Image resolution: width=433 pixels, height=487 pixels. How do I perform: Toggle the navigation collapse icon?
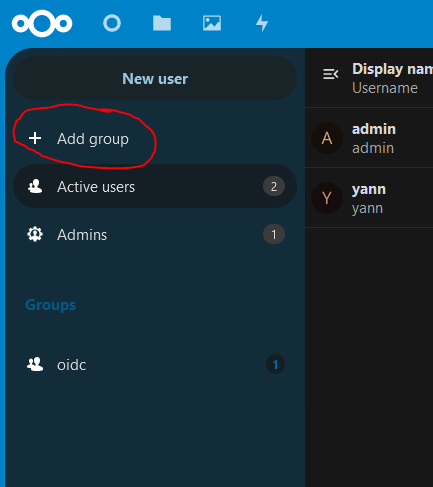tap(331, 74)
